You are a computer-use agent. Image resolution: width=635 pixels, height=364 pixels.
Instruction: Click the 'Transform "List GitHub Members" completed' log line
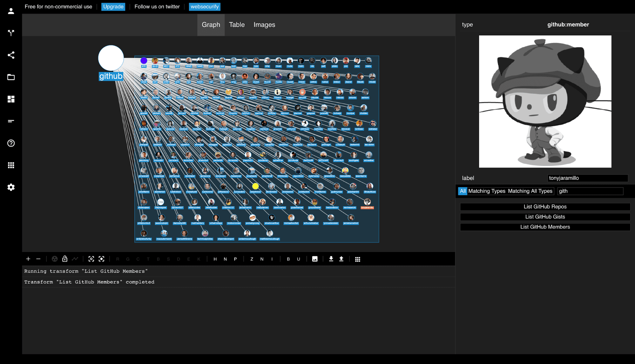pos(89,282)
